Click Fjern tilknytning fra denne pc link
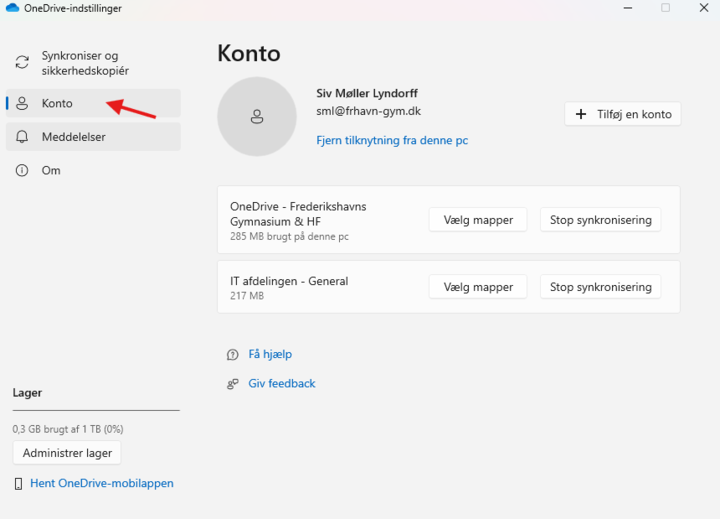Viewport: 720px width, 519px height. pos(392,141)
